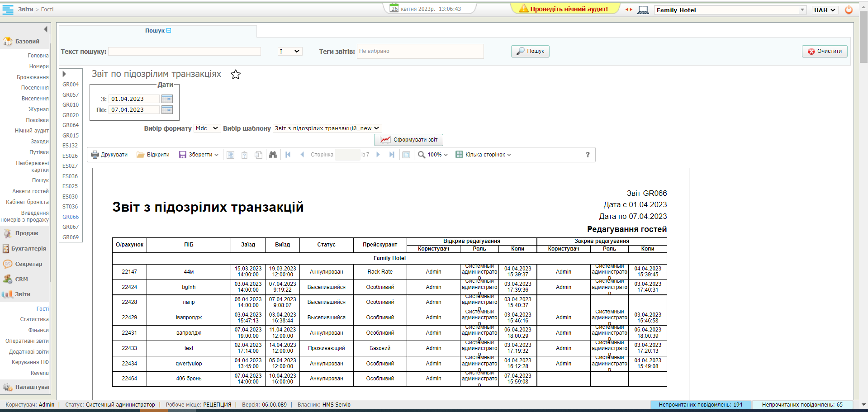The image size is (868, 412).
Task: Collapse the Пошук search panel
Action: tap(169, 31)
